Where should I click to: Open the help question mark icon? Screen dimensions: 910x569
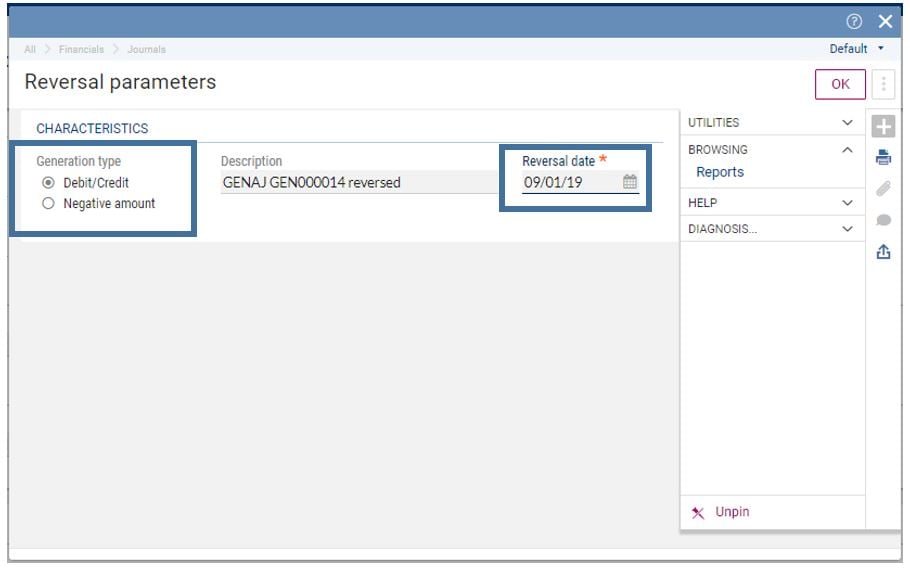[854, 21]
